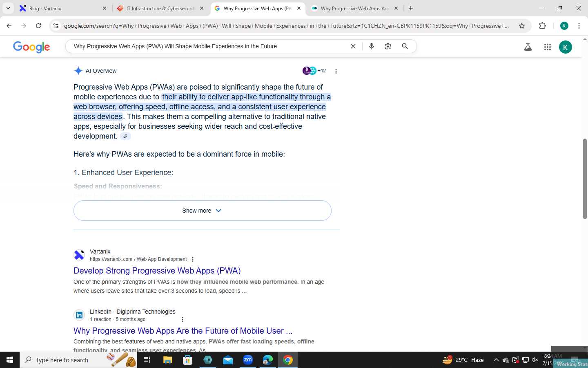
Task: Go forward to the next page
Action: click(24, 26)
